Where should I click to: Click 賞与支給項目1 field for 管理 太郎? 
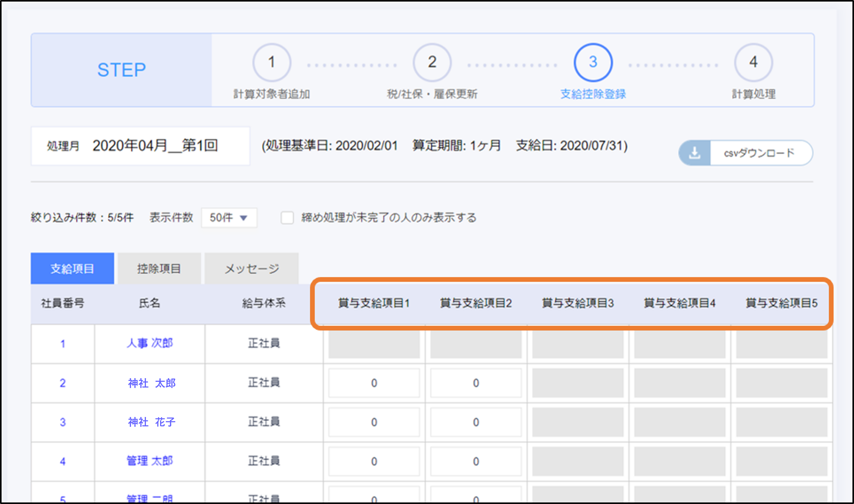(x=374, y=461)
